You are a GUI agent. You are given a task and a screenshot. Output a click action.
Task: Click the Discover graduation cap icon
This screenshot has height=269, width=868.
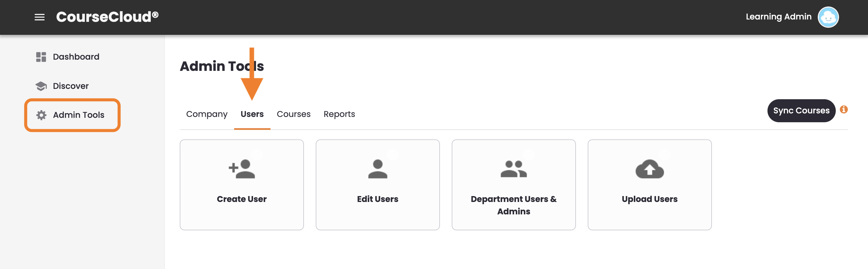[41, 86]
